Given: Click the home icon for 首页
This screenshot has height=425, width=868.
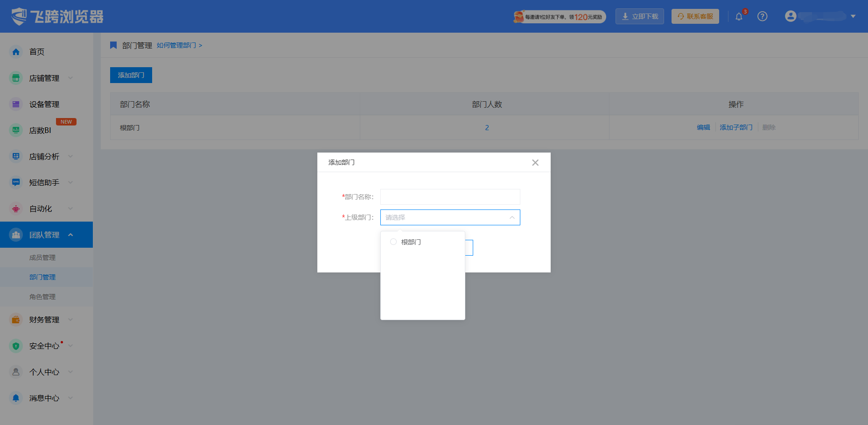Looking at the screenshot, I should tap(16, 52).
